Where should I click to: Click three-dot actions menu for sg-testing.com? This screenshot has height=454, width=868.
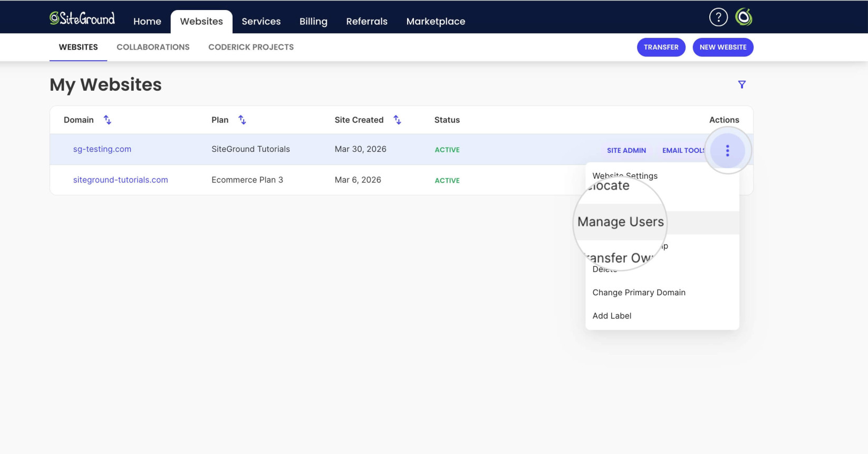tap(727, 150)
